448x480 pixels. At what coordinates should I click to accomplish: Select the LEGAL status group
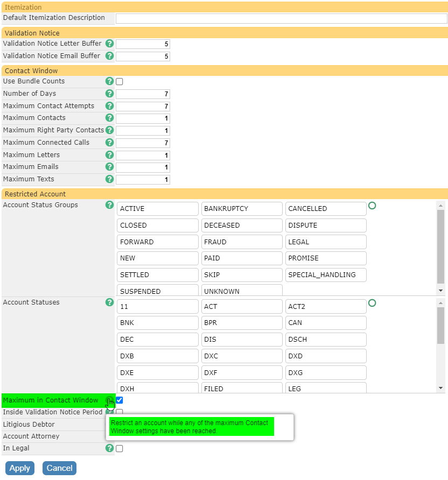[x=326, y=242]
